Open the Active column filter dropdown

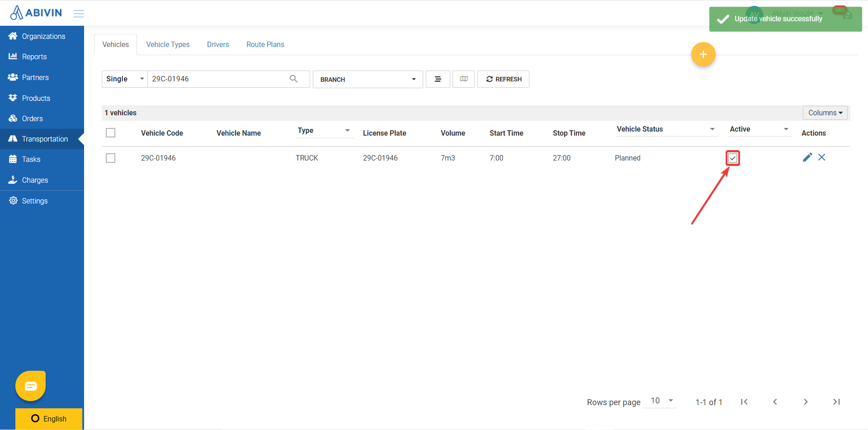[x=759, y=129]
